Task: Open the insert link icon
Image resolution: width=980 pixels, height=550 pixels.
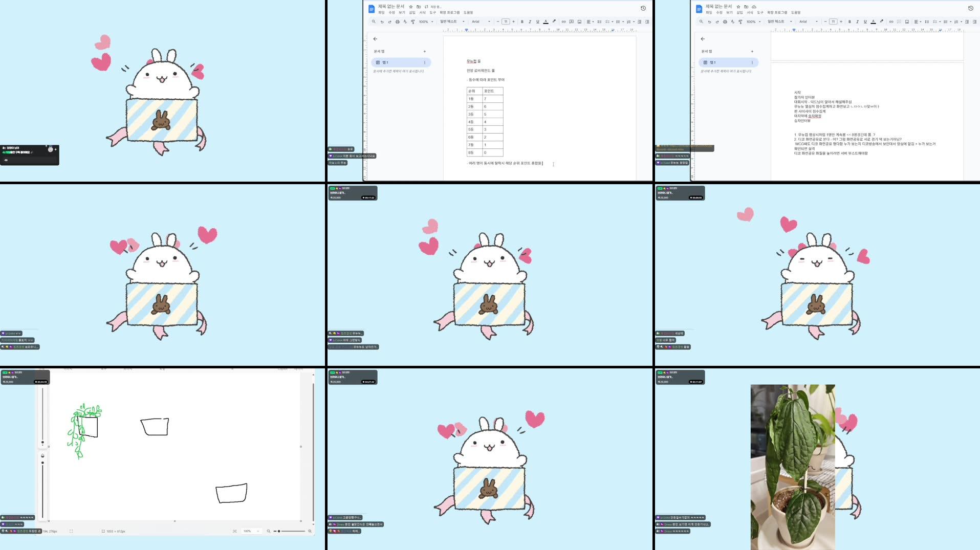Action: [x=563, y=21]
